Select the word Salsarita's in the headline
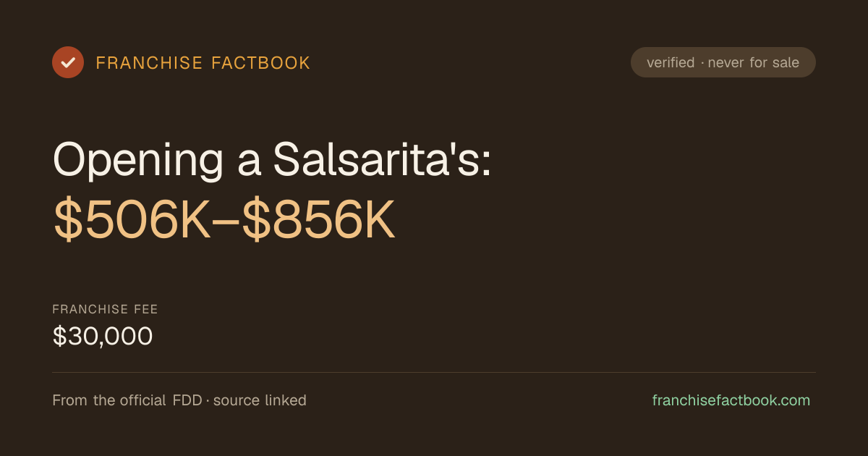The width and height of the screenshot is (868, 456). [x=382, y=159]
